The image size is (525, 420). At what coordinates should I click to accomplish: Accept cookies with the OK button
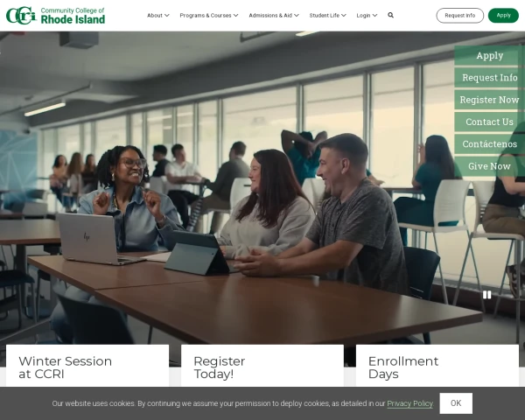click(456, 403)
